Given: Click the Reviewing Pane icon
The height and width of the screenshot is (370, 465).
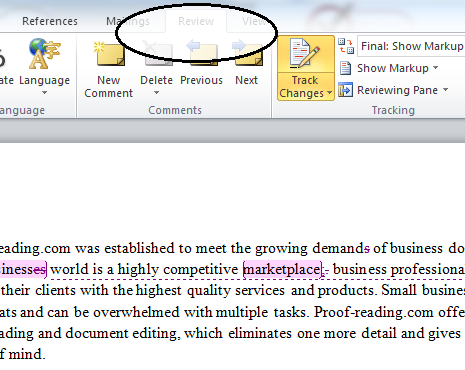Looking at the screenshot, I should [345, 90].
